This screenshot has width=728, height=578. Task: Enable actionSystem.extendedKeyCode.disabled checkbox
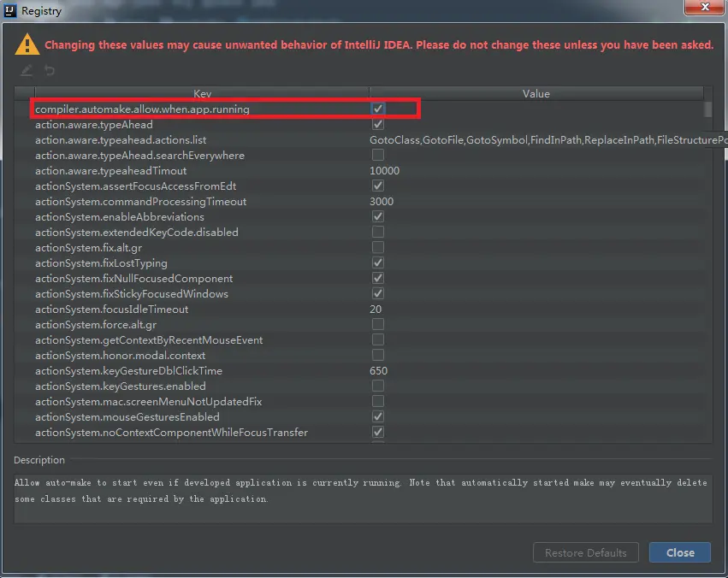tap(378, 232)
